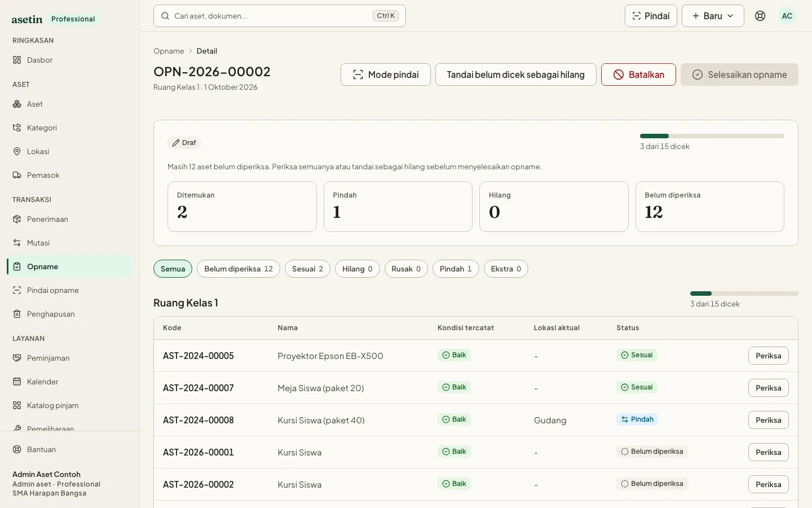The image size is (812, 508).
Task: Open the Kalender sidebar item
Action: coord(70,382)
